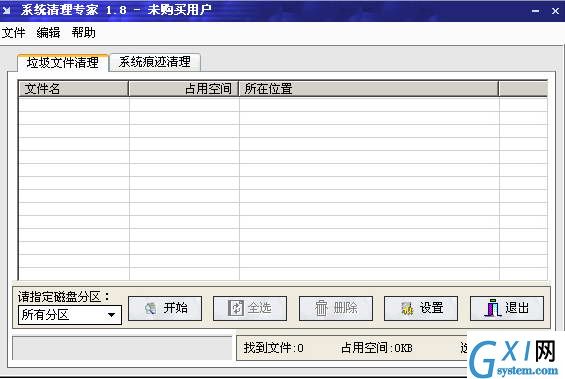Sort by the 所在位置 column header
The width and height of the screenshot is (565, 379).
[369, 89]
